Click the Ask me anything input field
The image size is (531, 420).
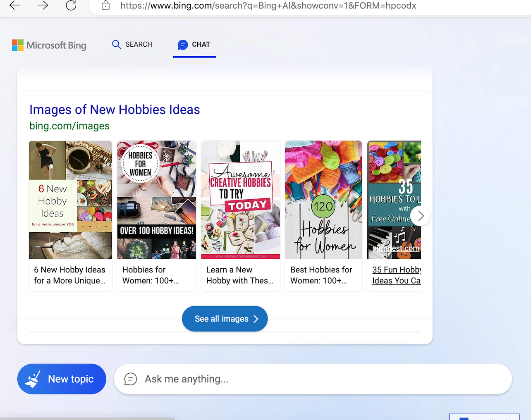[323, 379]
